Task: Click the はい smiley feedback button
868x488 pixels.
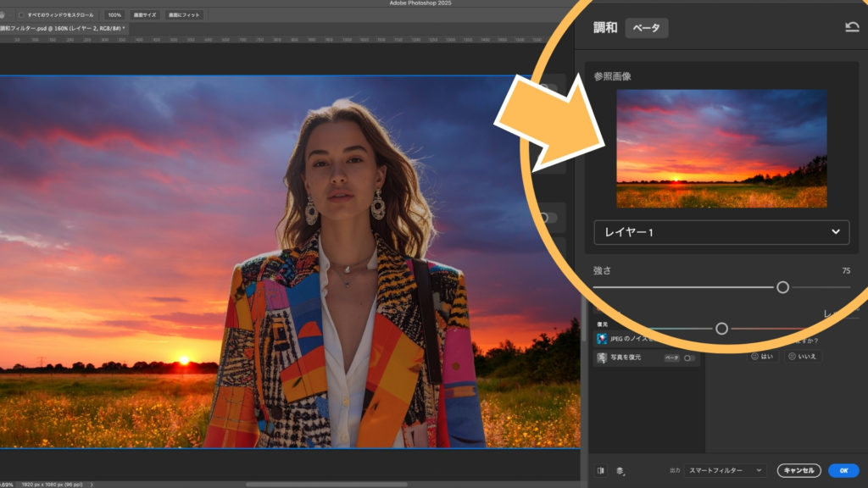Action: [761, 357]
